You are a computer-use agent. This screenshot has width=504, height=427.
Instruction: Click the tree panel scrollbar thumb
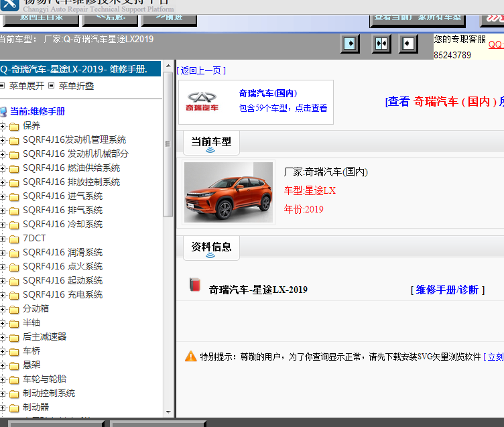pyautogui.click(x=168, y=144)
